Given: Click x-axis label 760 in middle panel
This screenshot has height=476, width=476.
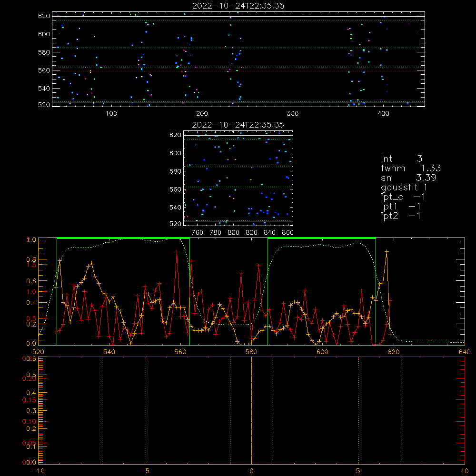Looking at the screenshot, I should [198, 233].
